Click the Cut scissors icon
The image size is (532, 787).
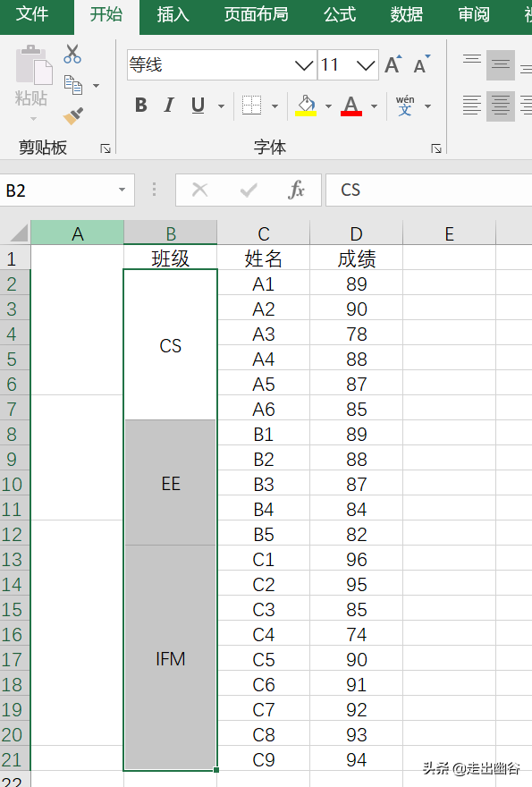(72, 54)
